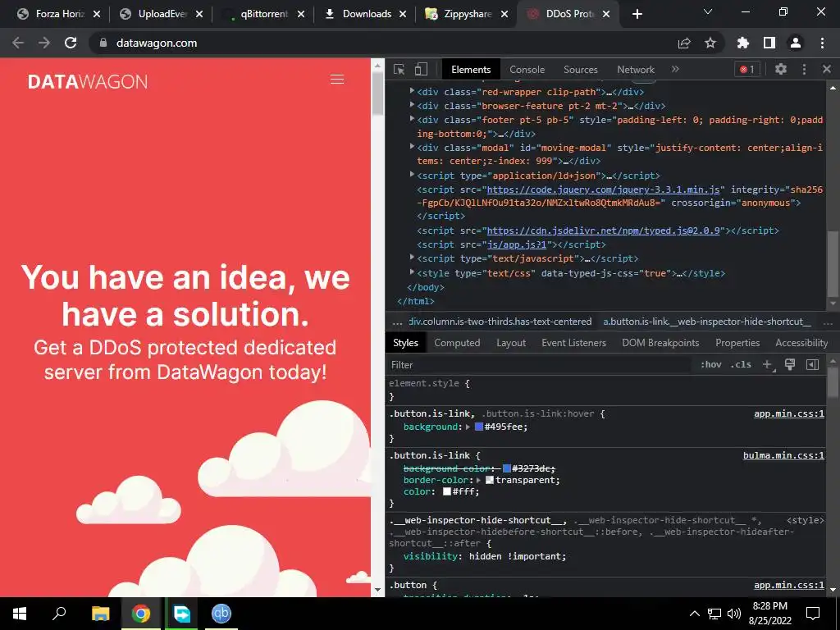Select div.column.is-two-thirds breadcrumb
This screenshot has height=630, width=840.
pos(500,322)
